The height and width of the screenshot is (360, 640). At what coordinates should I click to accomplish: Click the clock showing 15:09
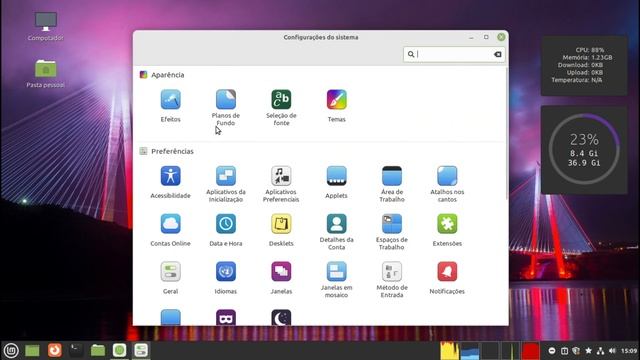point(629,351)
